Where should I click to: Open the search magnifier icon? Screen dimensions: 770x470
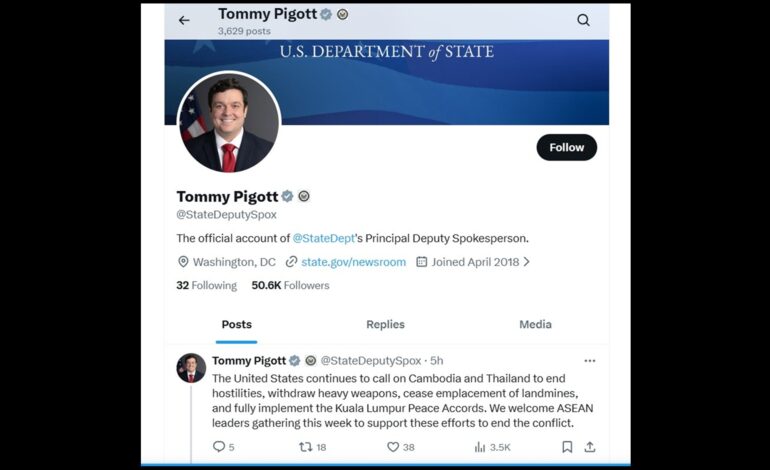583,20
